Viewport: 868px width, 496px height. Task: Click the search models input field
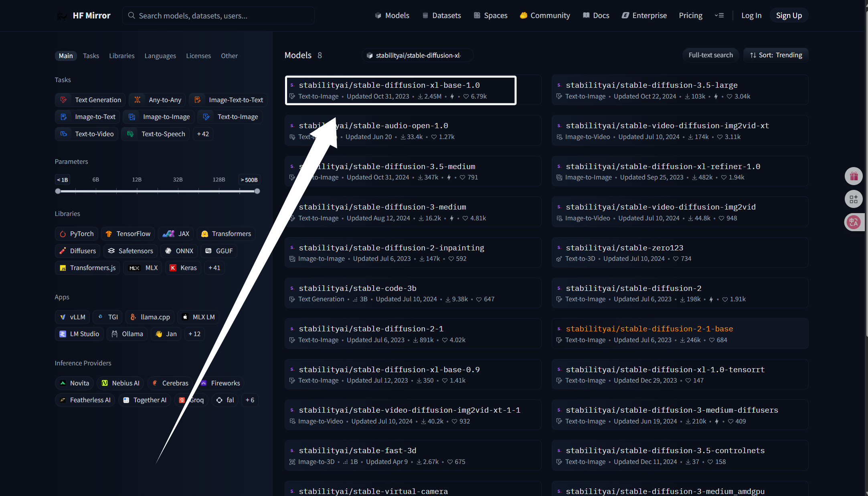click(x=219, y=16)
